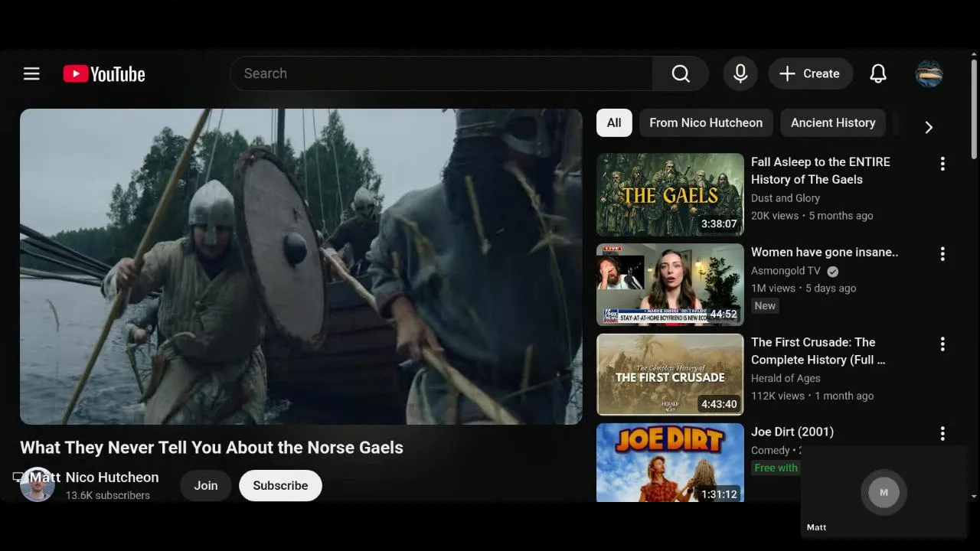Open Fall Asleep to ENTIRE History title

coord(821,171)
